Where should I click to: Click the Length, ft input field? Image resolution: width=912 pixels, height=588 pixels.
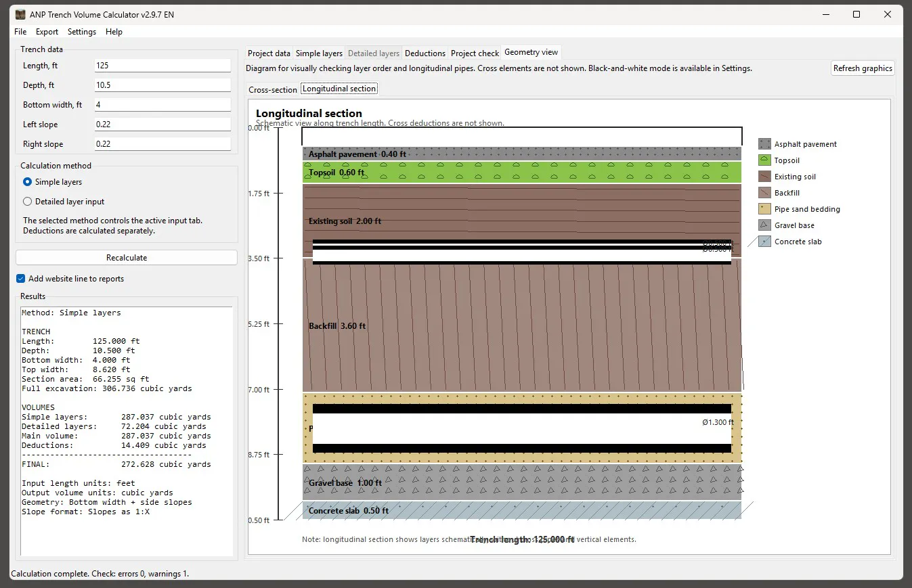[162, 66]
